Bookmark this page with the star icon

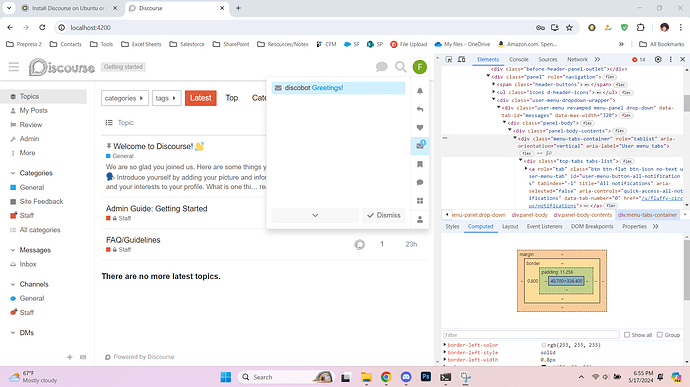point(569,28)
